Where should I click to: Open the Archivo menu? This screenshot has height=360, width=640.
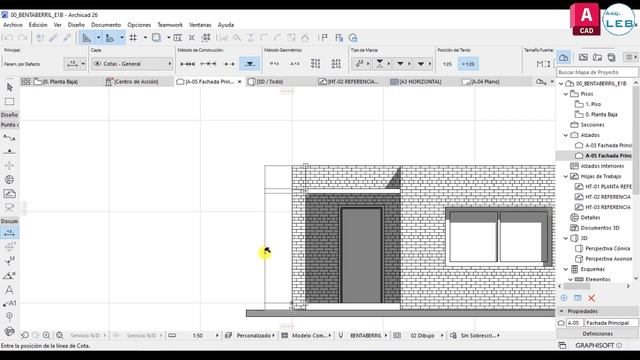tap(13, 25)
